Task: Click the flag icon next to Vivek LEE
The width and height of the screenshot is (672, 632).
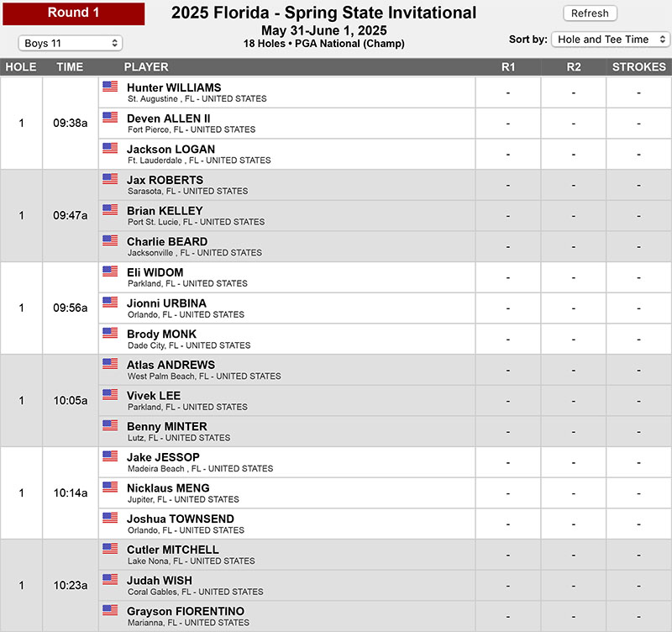Action: 110,394
